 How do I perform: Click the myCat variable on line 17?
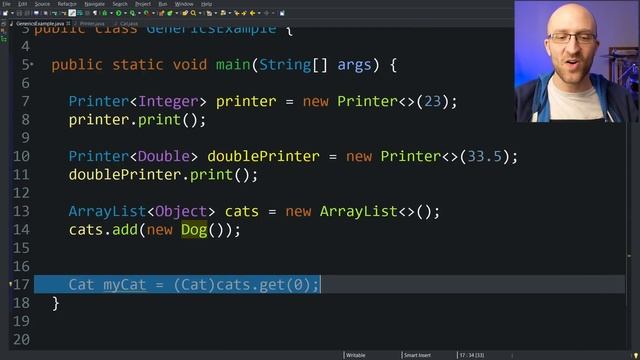124,284
